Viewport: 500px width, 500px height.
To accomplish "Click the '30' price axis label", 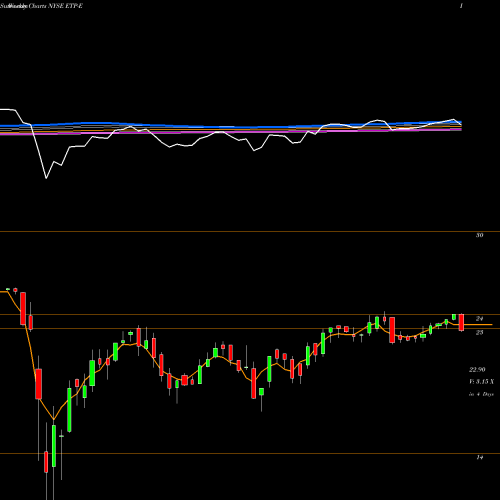I will point(479,235).
